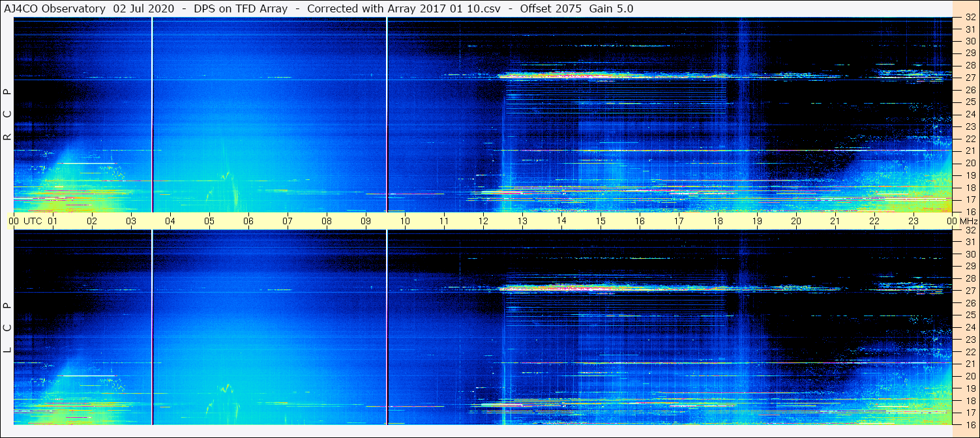Pick the 18 hour tick on UTC axis
The width and height of the screenshot is (980, 438).
[x=718, y=221]
